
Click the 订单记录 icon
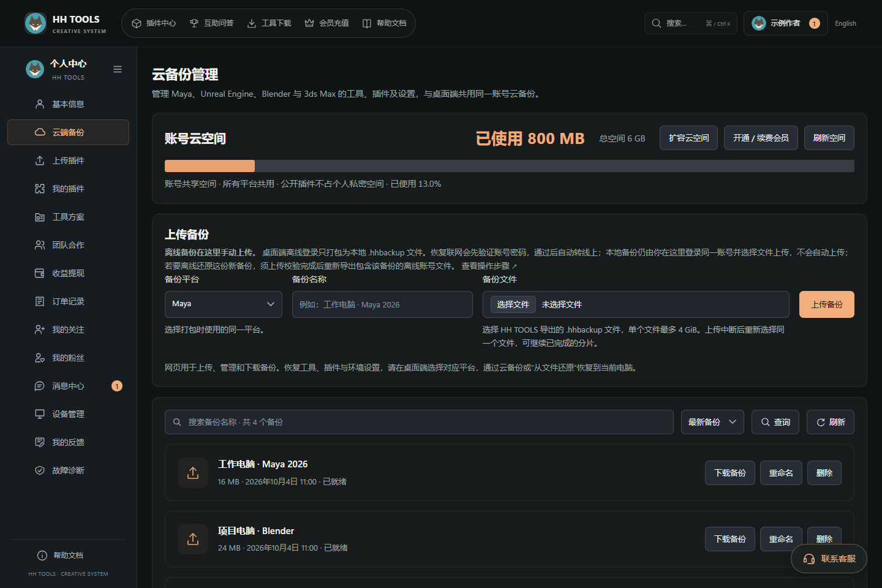(x=40, y=301)
